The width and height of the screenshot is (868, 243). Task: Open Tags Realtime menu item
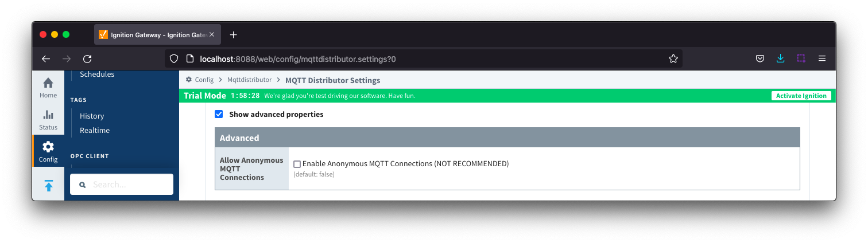click(x=95, y=130)
